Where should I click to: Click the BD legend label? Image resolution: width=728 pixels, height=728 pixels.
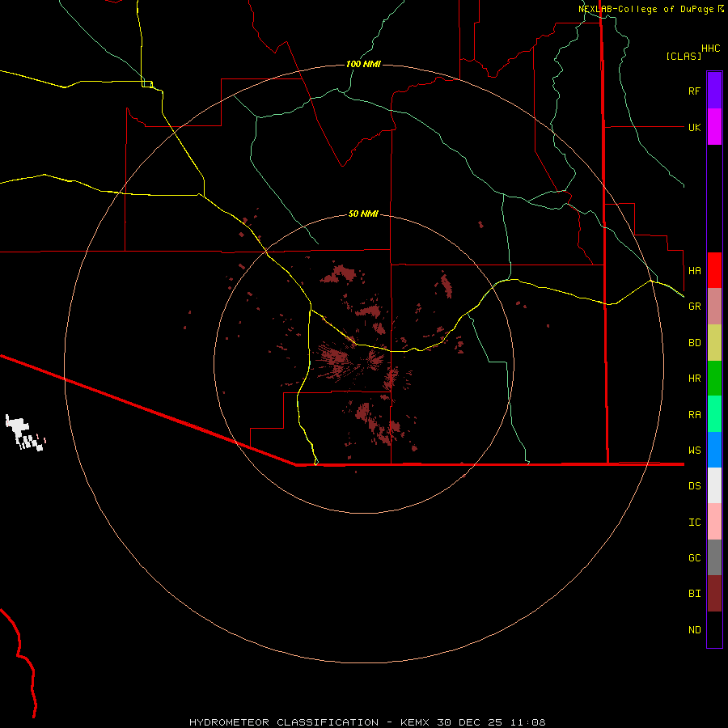[694, 343]
